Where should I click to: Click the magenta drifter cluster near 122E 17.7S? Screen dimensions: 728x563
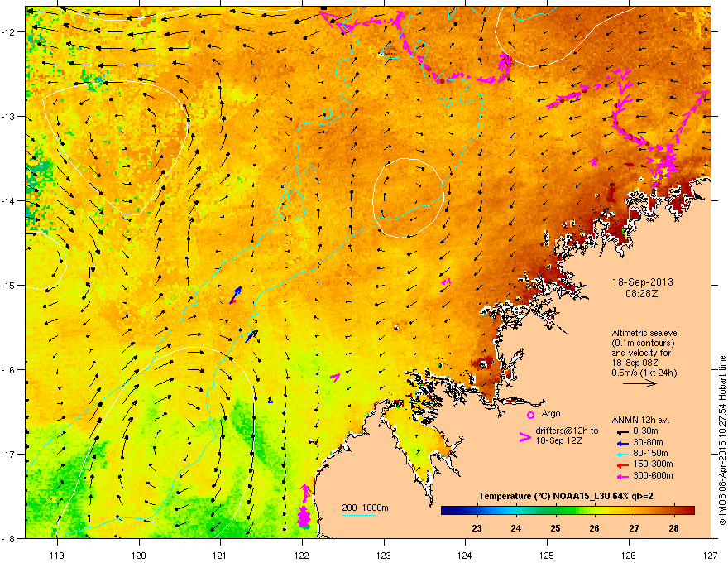click(304, 508)
